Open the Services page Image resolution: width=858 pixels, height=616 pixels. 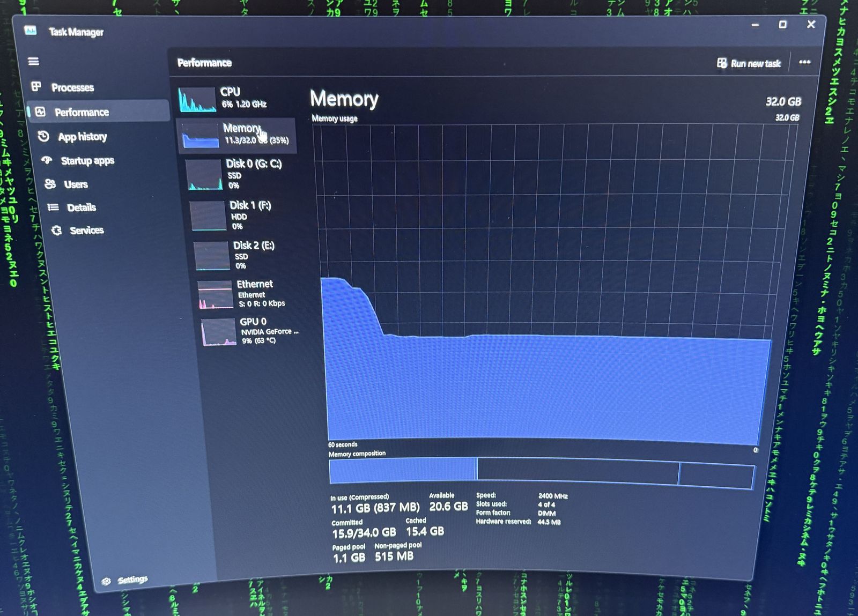coord(87,231)
